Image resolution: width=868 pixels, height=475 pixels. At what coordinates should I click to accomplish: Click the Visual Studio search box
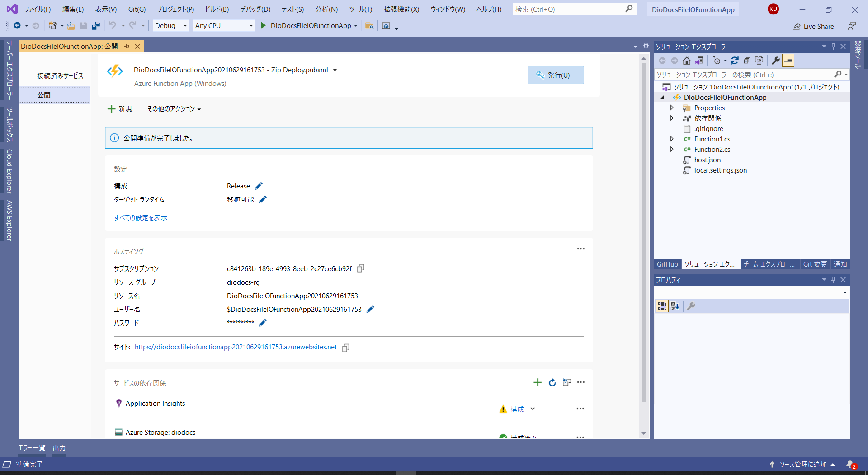(575, 9)
